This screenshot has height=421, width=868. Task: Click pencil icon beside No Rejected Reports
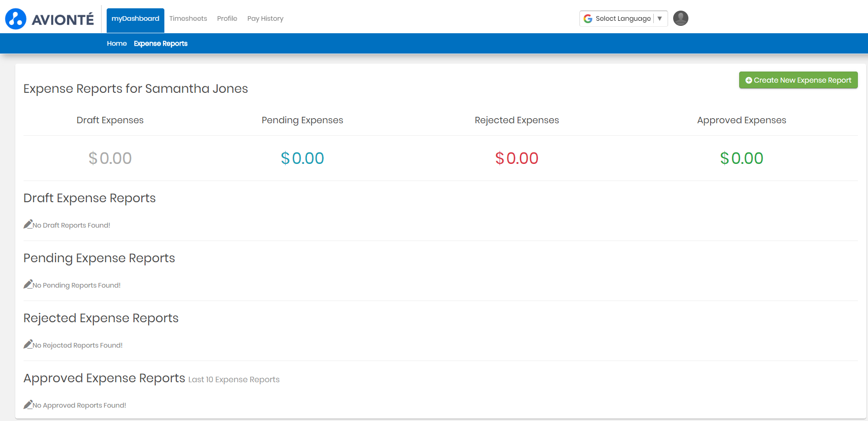pyautogui.click(x=28, y=344)
